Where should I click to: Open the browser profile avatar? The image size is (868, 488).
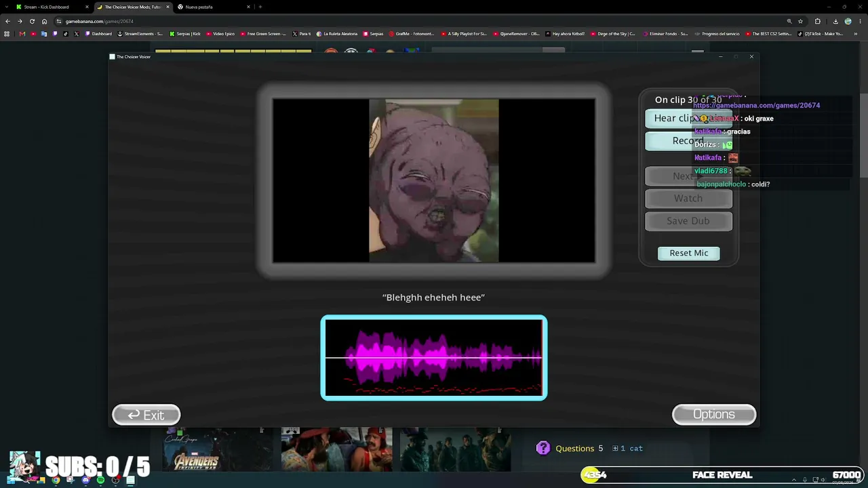(x=848, y=21)
